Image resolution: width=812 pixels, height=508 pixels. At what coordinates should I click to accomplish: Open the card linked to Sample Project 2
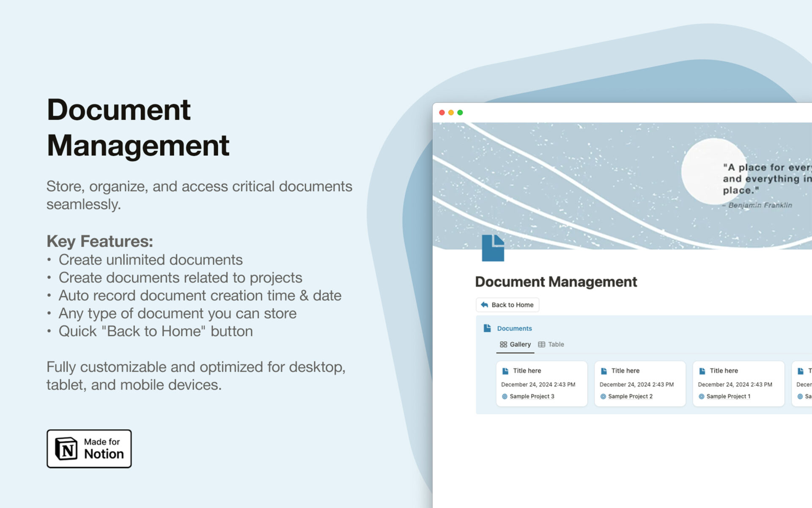640,384
